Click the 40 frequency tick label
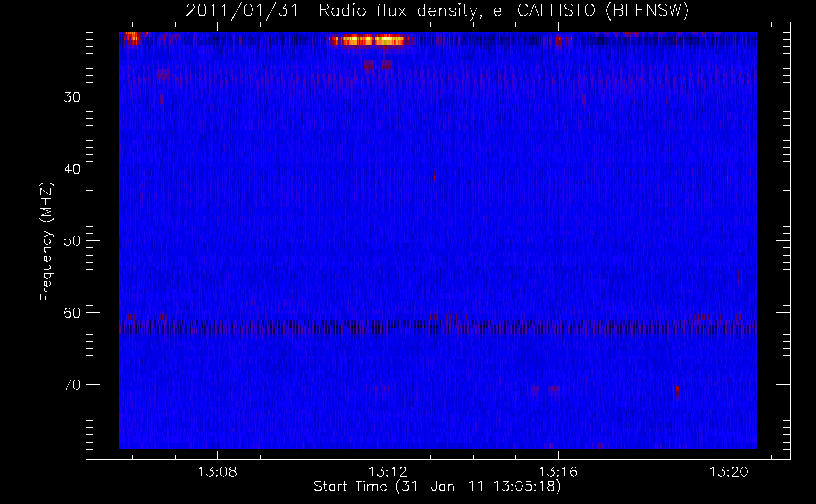 coord(72,169)
